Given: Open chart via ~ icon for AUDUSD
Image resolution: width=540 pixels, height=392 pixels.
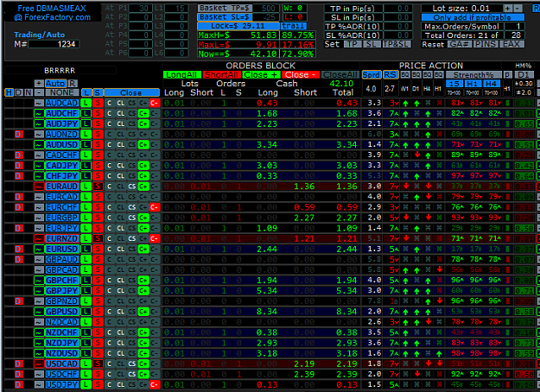Looking at the screenshot, I should pyautogui.click(x=39, y=144).
